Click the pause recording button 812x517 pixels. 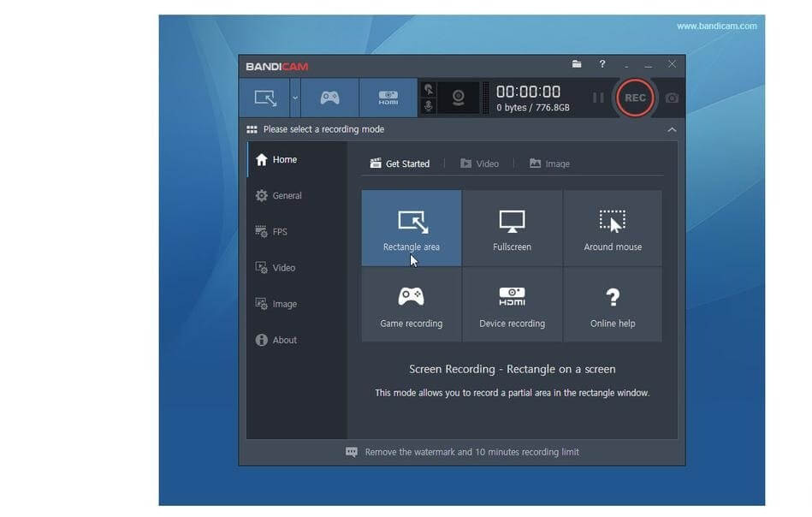[598, 98]
